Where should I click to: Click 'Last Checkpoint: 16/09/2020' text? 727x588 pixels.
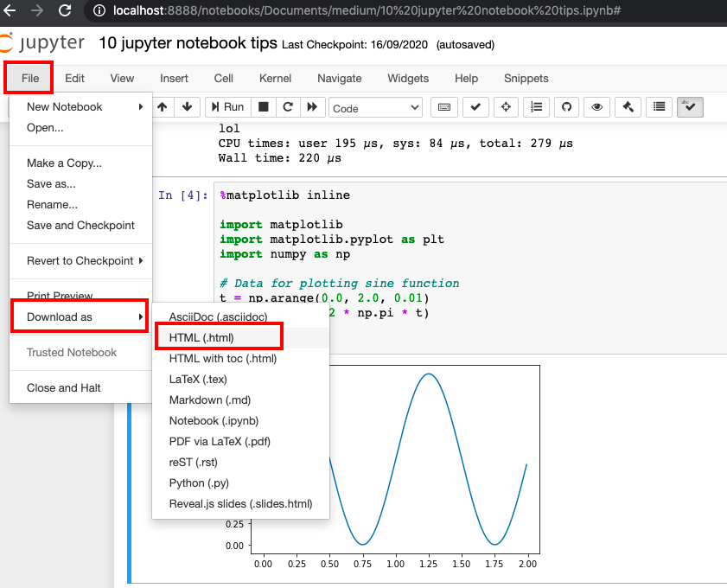(x=354, y=45)
